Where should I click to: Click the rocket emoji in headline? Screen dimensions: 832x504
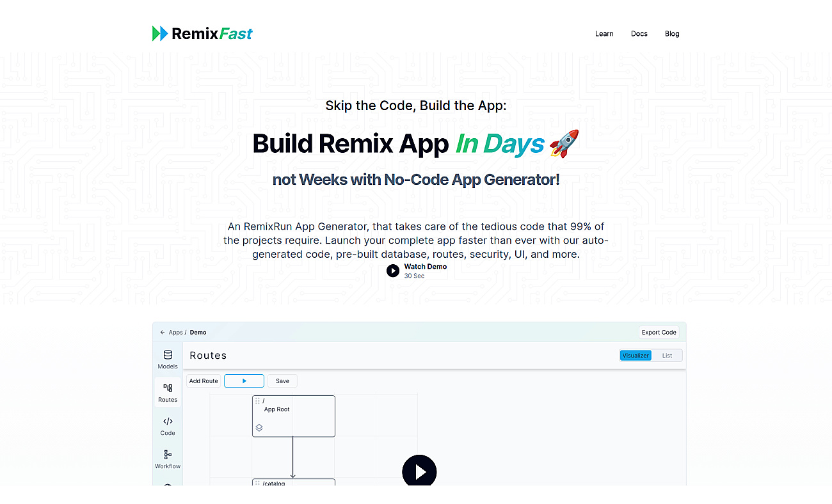tap(564, 143)
